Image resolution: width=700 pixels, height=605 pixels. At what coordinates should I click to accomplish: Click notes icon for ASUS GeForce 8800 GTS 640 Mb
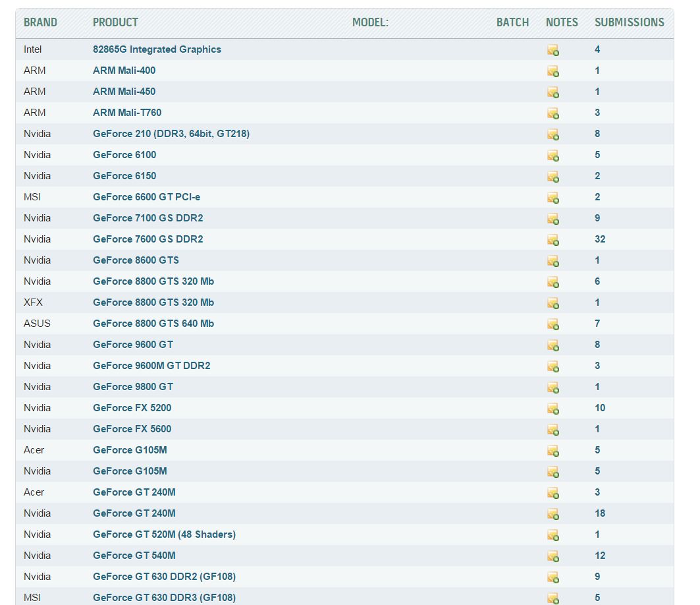pos(553,324)
